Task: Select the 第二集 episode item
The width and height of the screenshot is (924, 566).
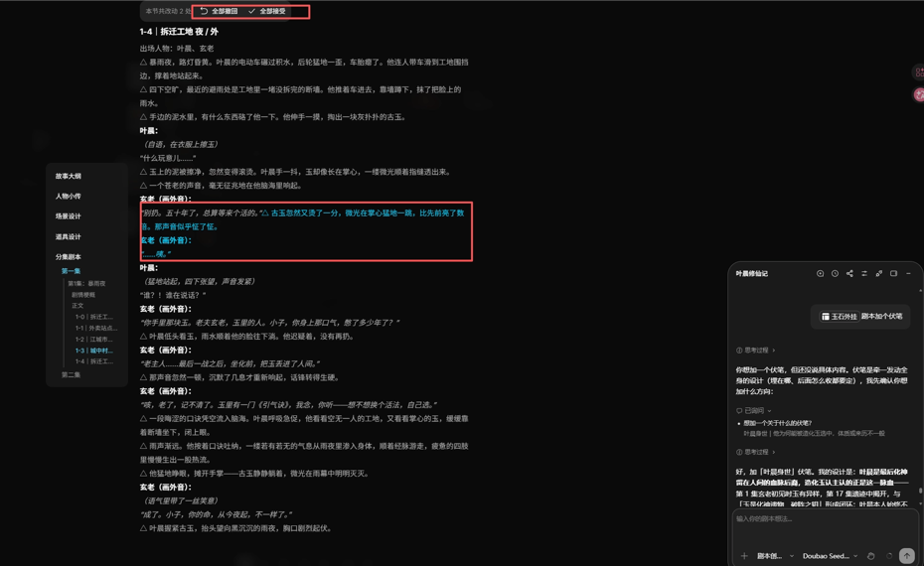Action: [x=71, y=374]
